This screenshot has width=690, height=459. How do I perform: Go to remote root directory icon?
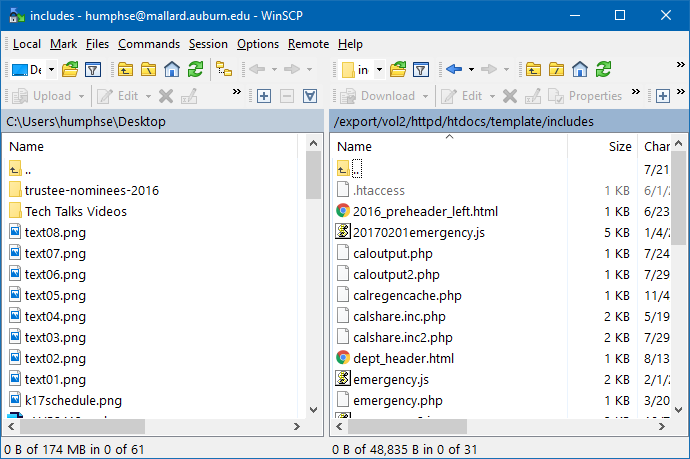(x=556, y=70)
